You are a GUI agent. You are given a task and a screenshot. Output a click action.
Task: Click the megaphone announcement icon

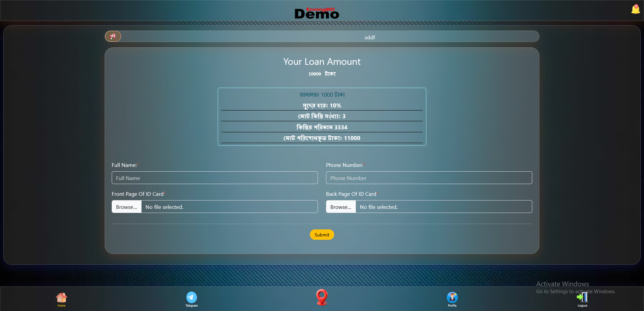tap(113, 36)
